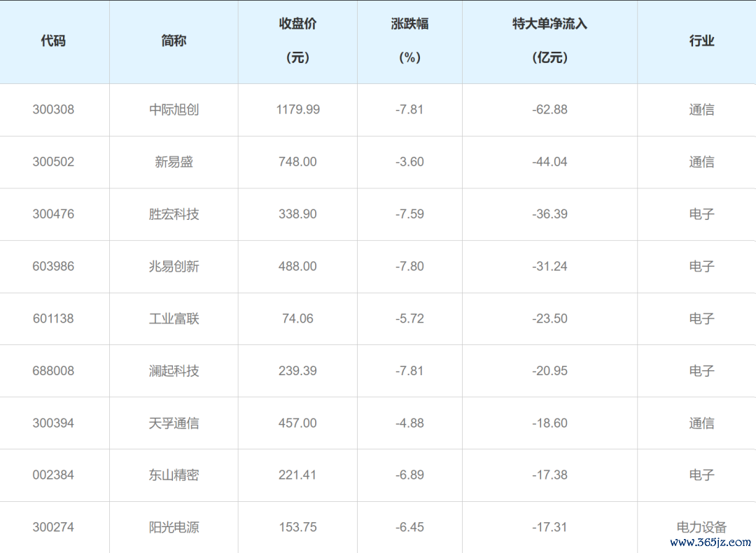This screenshot has height=553, width=756.
Task: Click change value -5.72
Action: (x=409, y=318)
